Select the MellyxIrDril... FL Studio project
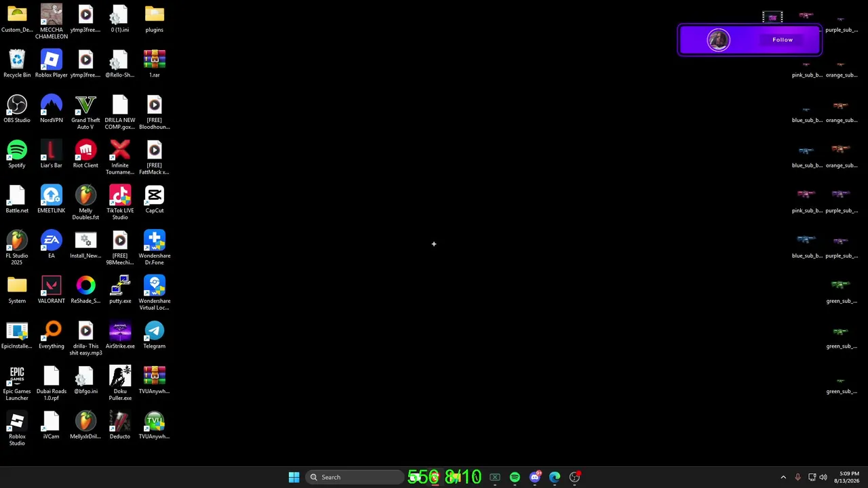 pos(85,426)
